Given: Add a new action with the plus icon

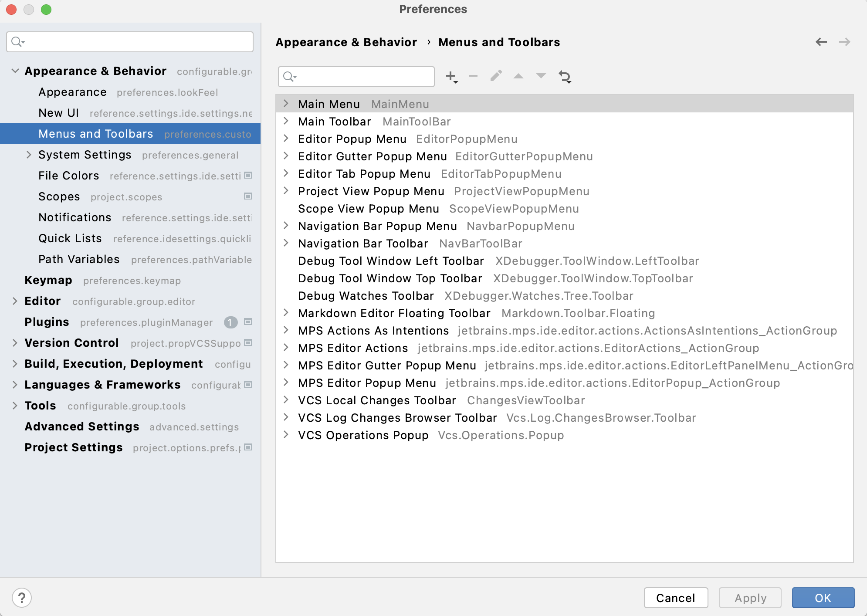Looking at the screenshot, I should pyautogui.click(x=451, y=76).
